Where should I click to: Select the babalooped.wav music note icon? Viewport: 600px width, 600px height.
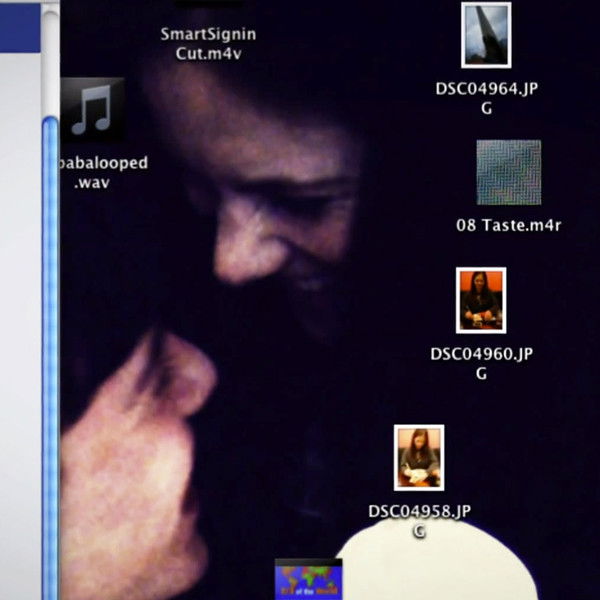coord(93,110)
